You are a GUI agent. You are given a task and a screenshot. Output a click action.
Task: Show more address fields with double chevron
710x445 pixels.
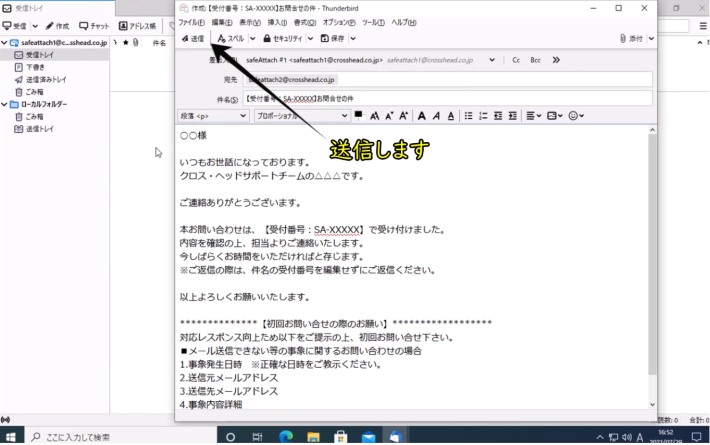[556, 60]
